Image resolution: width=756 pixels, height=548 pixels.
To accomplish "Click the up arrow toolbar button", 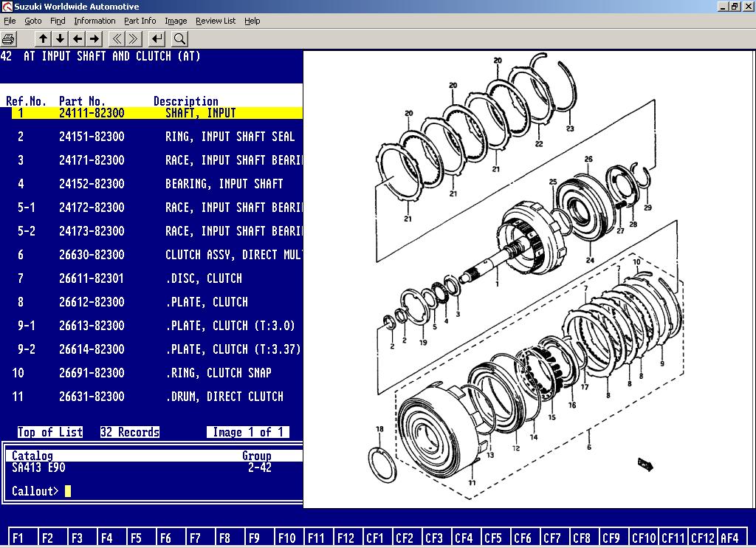I will [x=43, y=39].
